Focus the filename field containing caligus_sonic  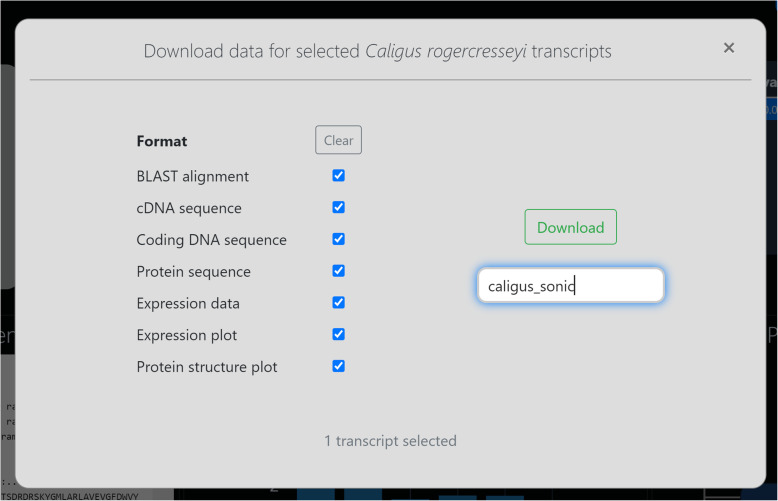coord(570,286)
